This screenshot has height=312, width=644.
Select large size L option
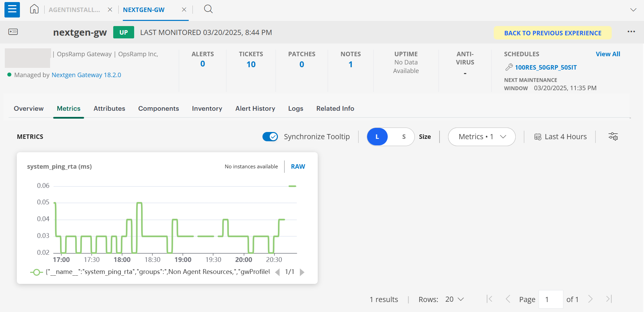coord(377,137)
